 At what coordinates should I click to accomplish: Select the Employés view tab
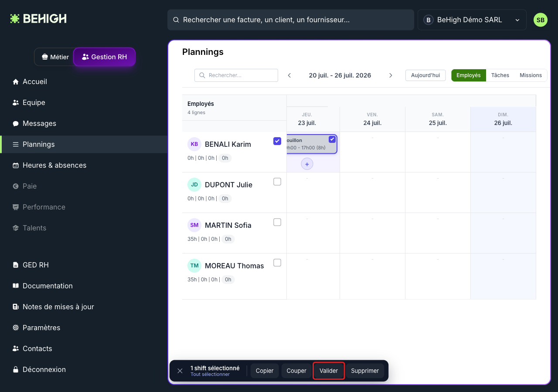tap(469, 75)
